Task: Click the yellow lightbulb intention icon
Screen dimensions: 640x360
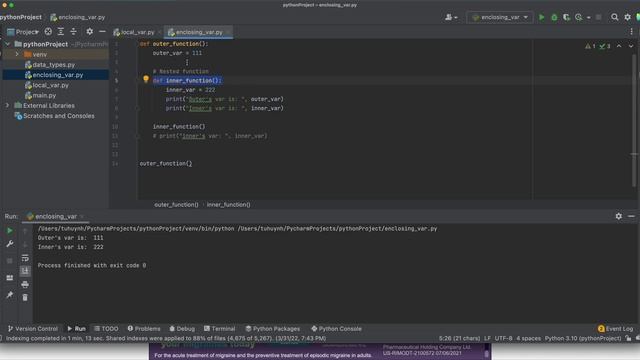Action: [x=146, y=79]
